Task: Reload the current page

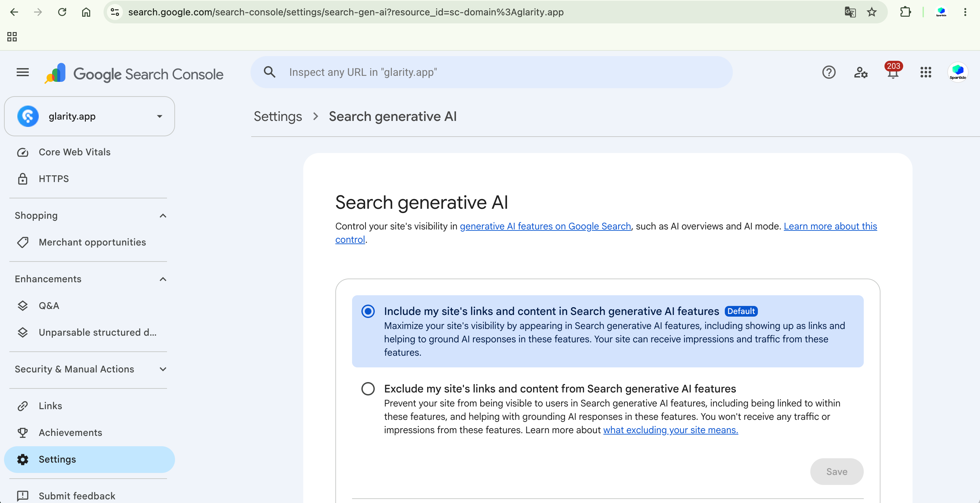Action: coord(62,12)
